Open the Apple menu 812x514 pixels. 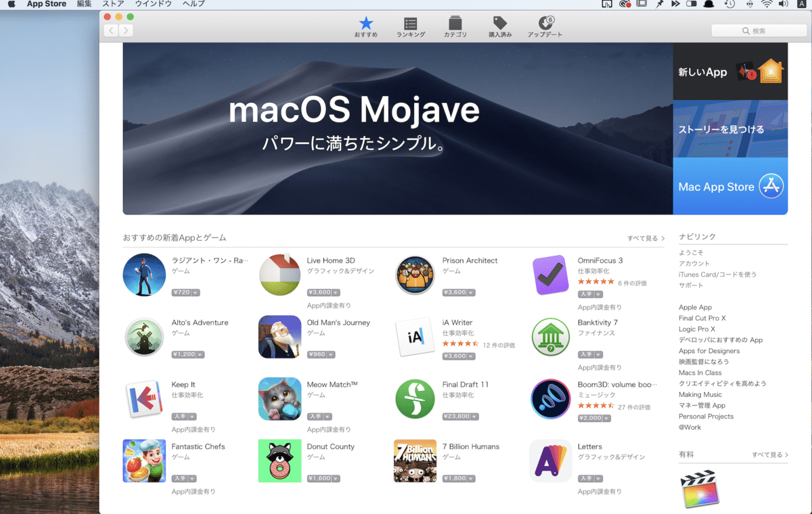pos(11,4)
